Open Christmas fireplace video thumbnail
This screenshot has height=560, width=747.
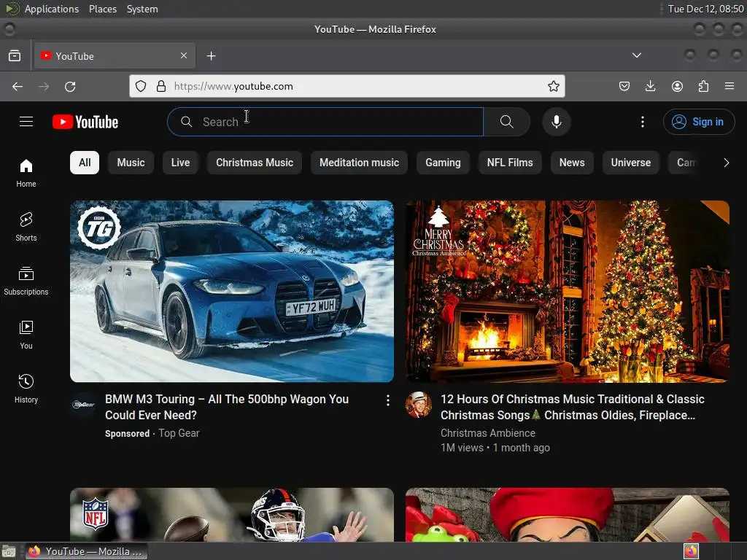(568, 292)
